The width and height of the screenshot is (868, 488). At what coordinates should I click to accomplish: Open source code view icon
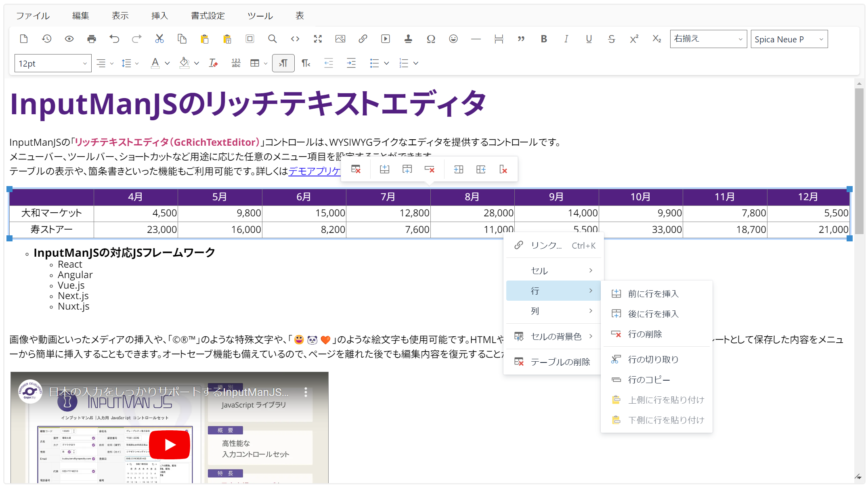295,39
